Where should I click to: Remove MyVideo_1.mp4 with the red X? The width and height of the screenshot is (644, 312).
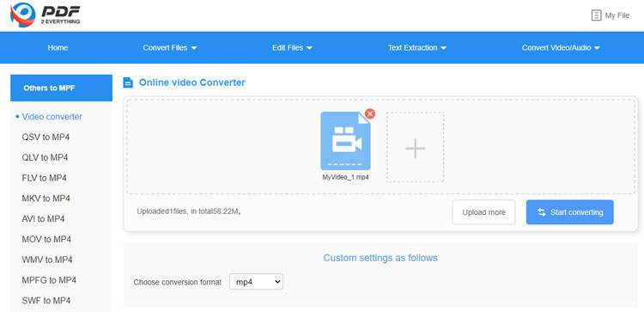(x=369, y=113)
